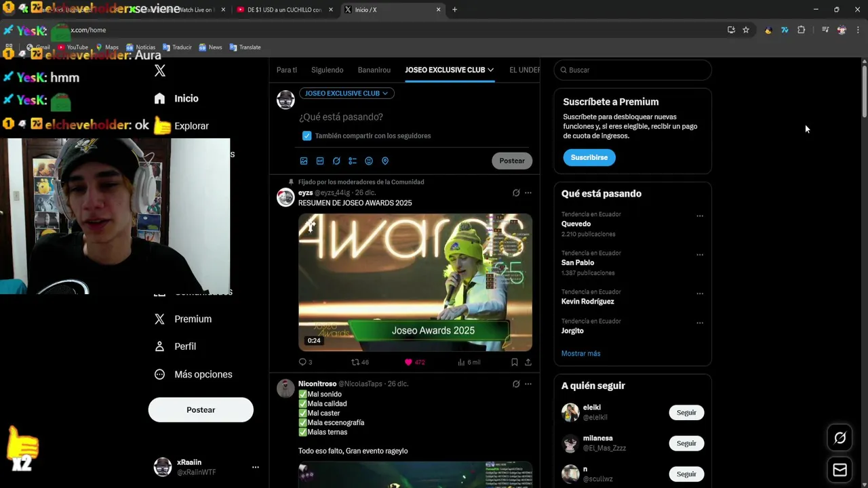Click the Postear button in composer
The width and height of the screenshot is (868, 488).
point(512,161)
